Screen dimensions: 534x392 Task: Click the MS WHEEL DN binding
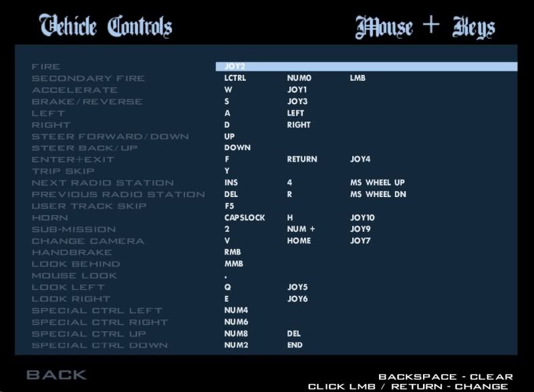[378, 194]
